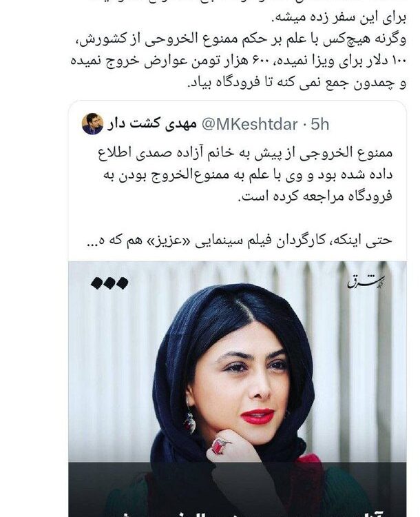The image size is (420, 517).
Task: Open the photo of woman in headscarf
Action: pyautogui.click(x=238, y=361)
